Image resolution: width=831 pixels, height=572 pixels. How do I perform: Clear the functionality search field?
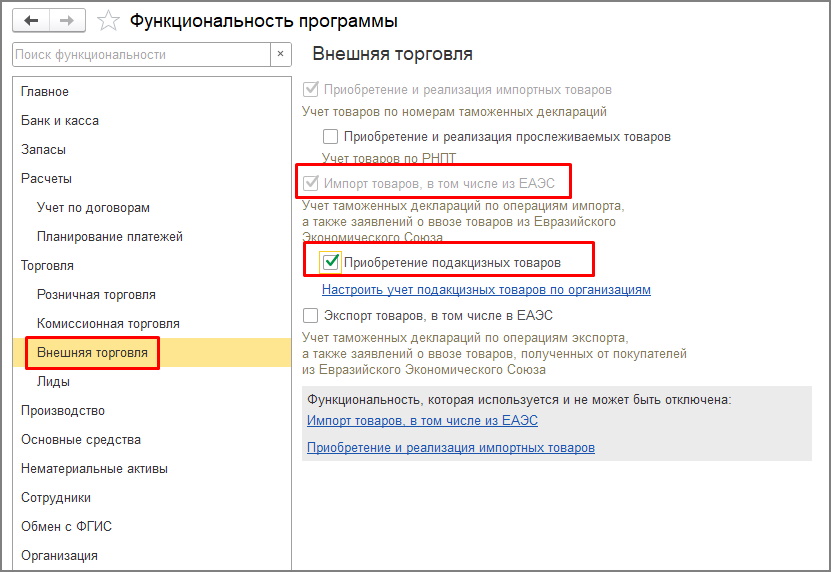[281, 55]
